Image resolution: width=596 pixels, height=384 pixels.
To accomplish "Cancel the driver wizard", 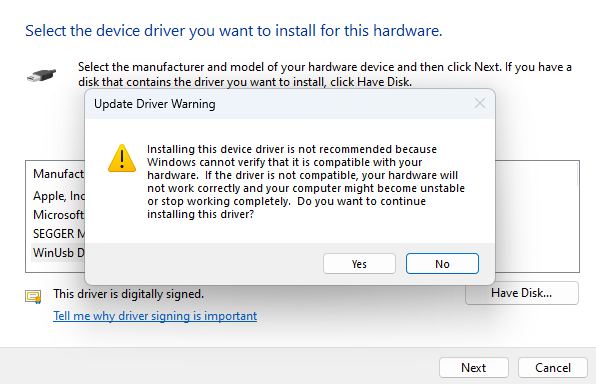I will click(x=553, y=367).
